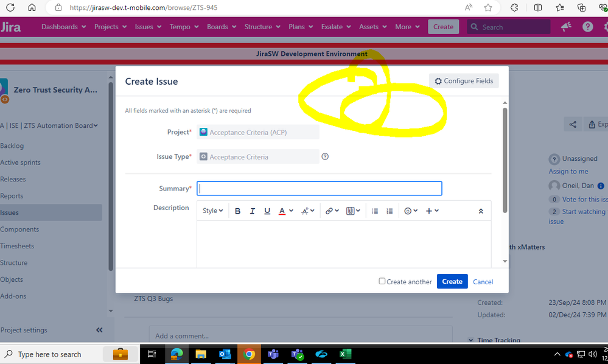
Task: Collapse the sidebar with double chevron
Action: [99, 330]
